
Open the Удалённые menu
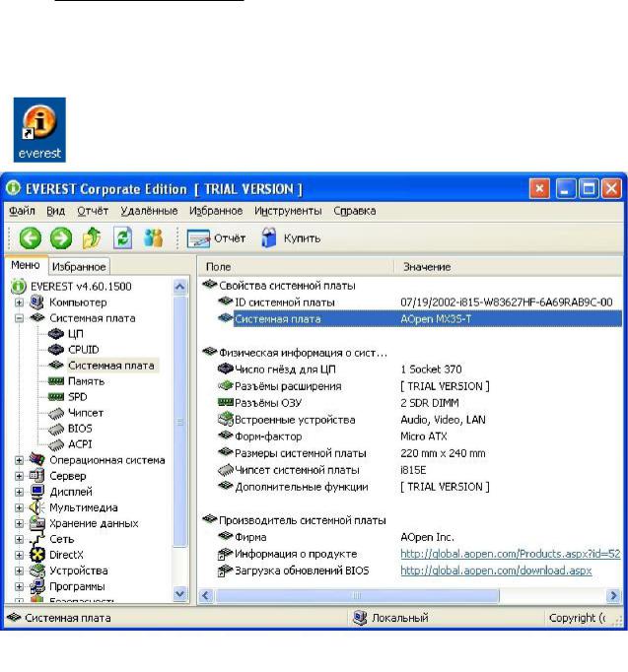point(149,211)
